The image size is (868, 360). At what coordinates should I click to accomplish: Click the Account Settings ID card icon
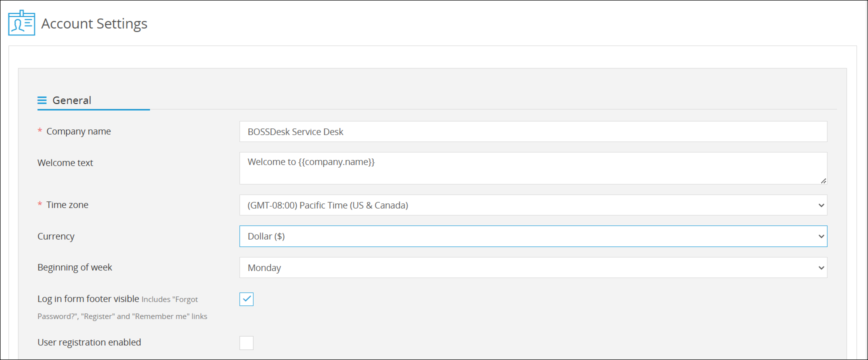tap(21, 23)
